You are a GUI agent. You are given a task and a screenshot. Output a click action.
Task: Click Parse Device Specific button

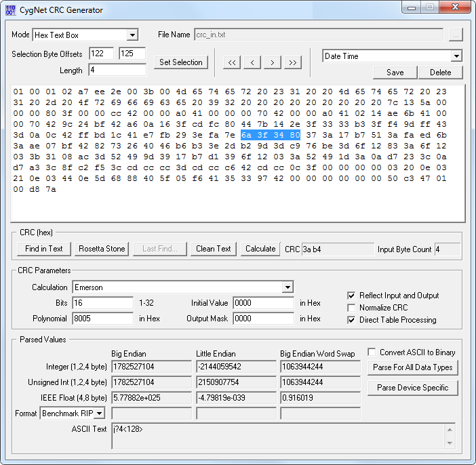coord(412,388)
